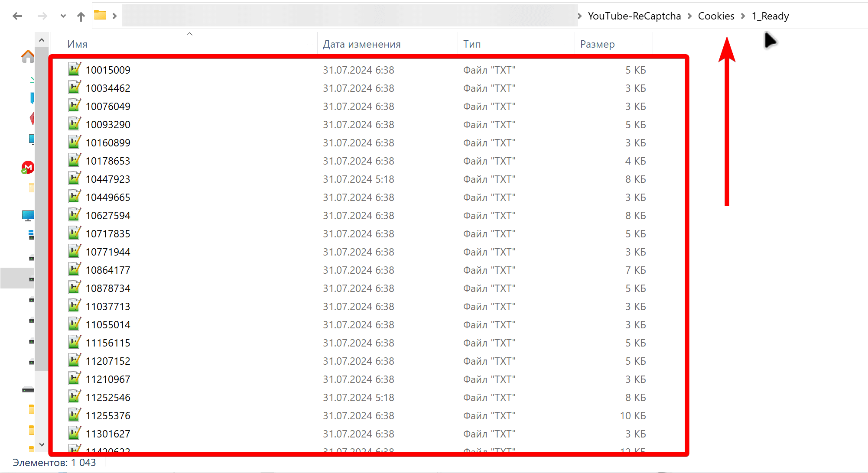The width and height of the screenshot is (868, 473).
Task: Go up one folder level
Action: click(x=81, y=16)
